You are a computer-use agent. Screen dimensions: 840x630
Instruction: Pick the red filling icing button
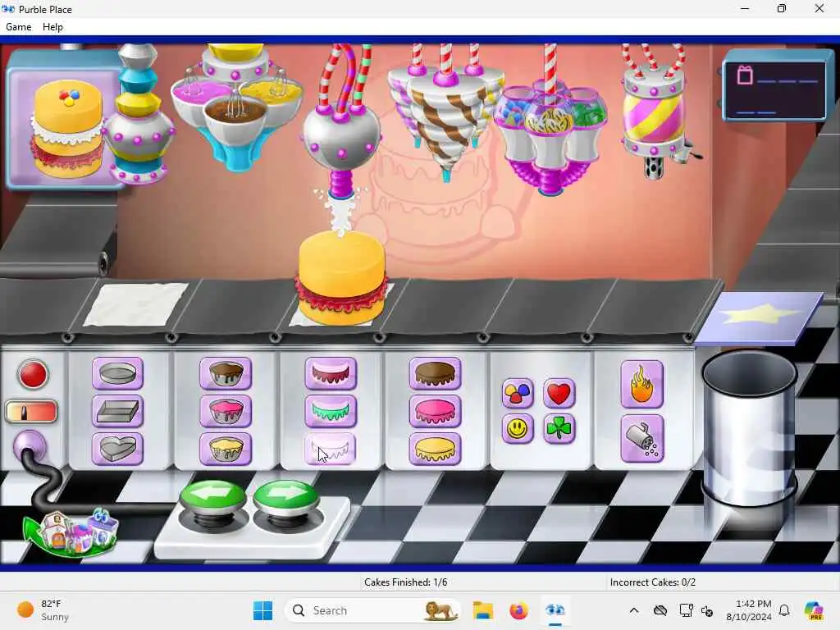click(331, 373)
